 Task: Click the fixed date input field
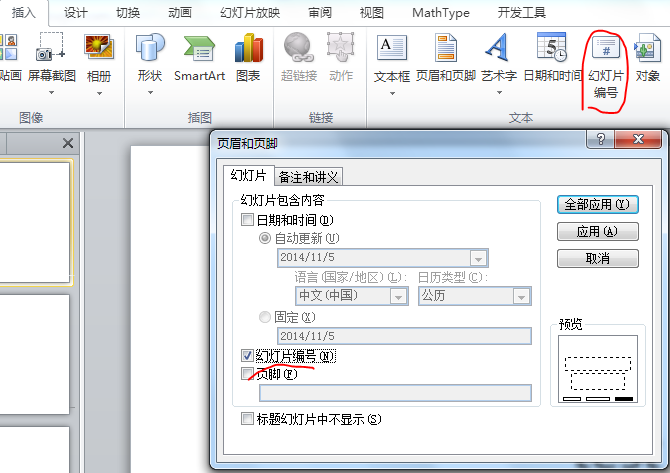(404, 336)
